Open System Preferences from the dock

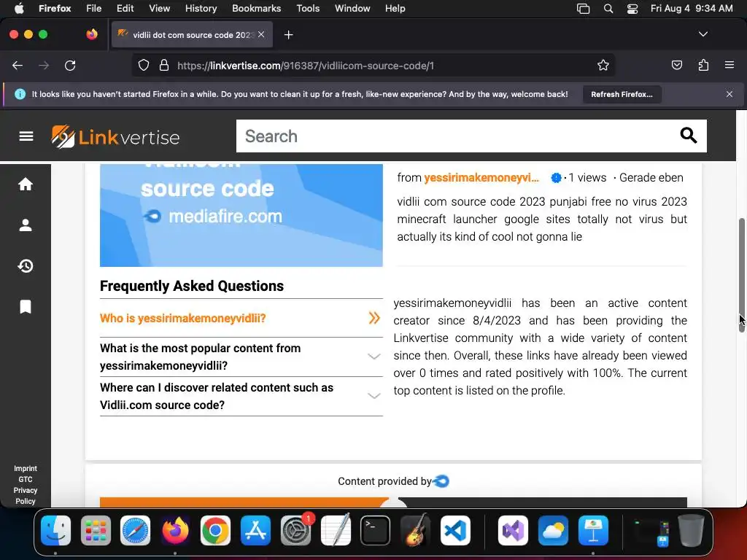tap(295, 531)
